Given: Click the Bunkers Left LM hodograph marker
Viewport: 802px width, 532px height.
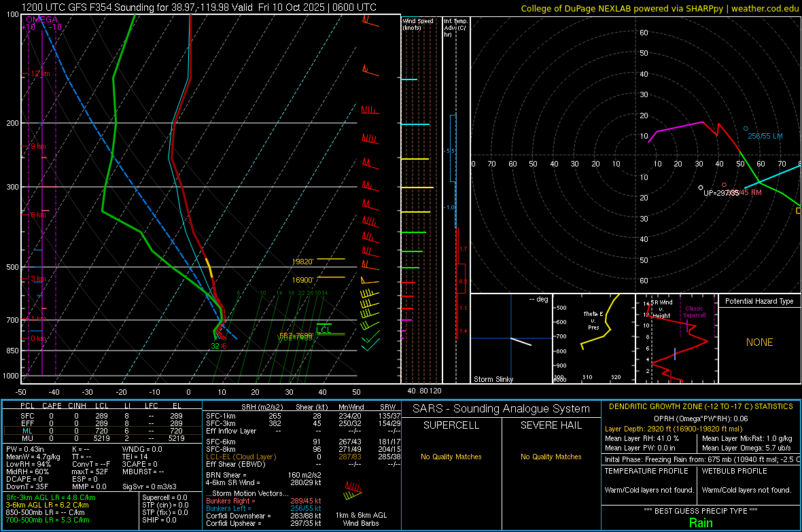Looking at the screenshot, I should (745, 128).
